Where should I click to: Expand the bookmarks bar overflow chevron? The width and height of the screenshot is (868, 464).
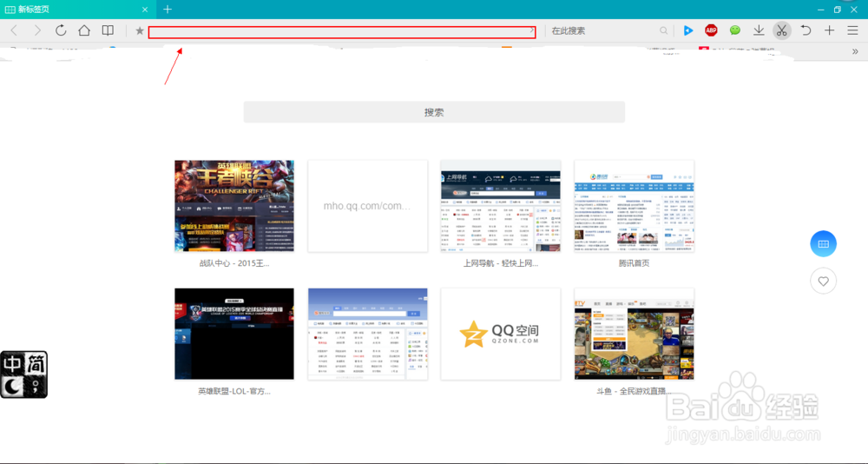[x=855, y=51]
